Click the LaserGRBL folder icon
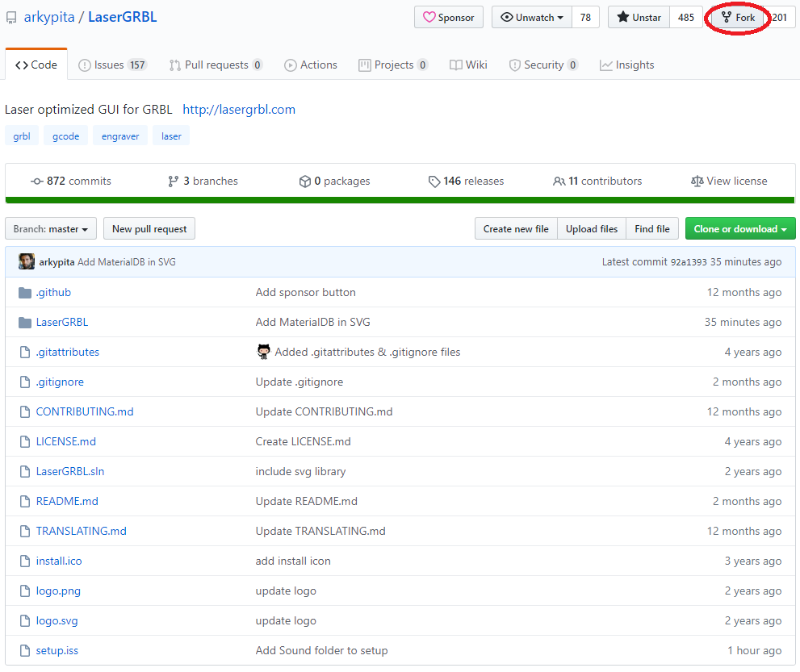Image resolution: width=800 pixels, height=672 pixels. coord(25,322)
